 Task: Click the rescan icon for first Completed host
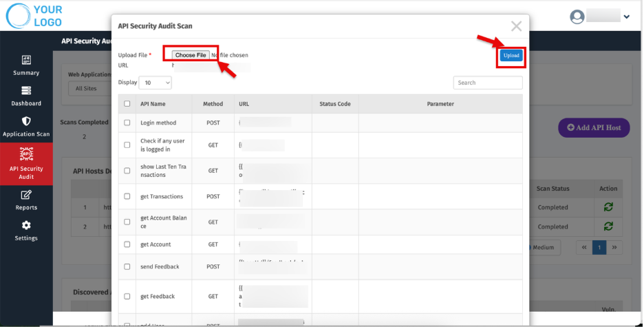(x=608, y=207)
